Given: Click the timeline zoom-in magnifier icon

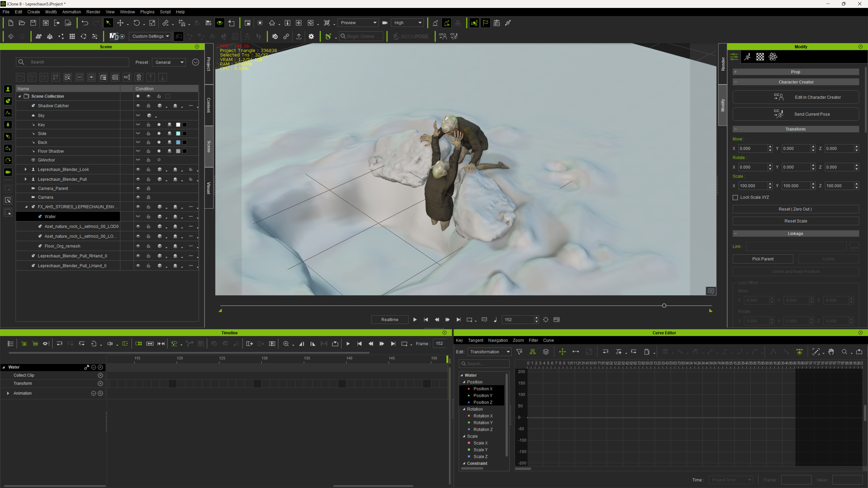Looking at the screenshot, I should pos(286,343).
